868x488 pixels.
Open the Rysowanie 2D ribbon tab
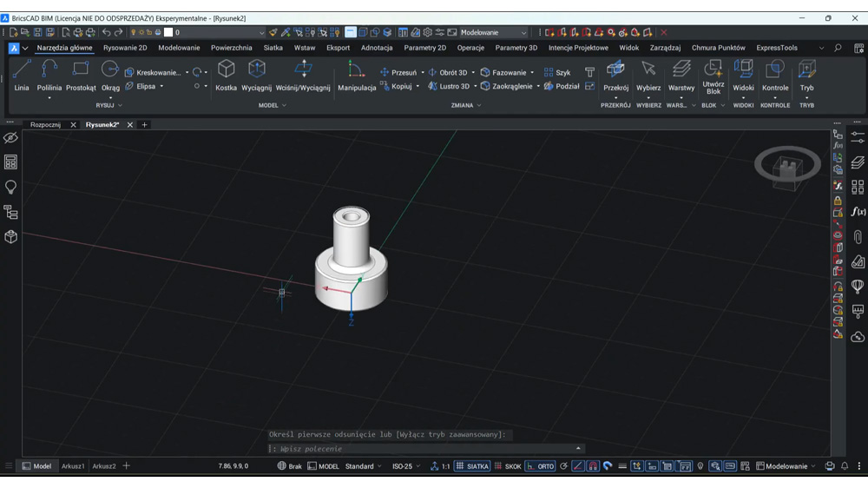tap(125, 48)
